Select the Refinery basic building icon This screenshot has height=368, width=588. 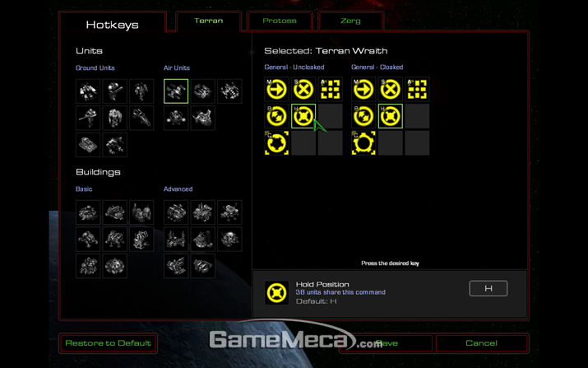point(141,212)
